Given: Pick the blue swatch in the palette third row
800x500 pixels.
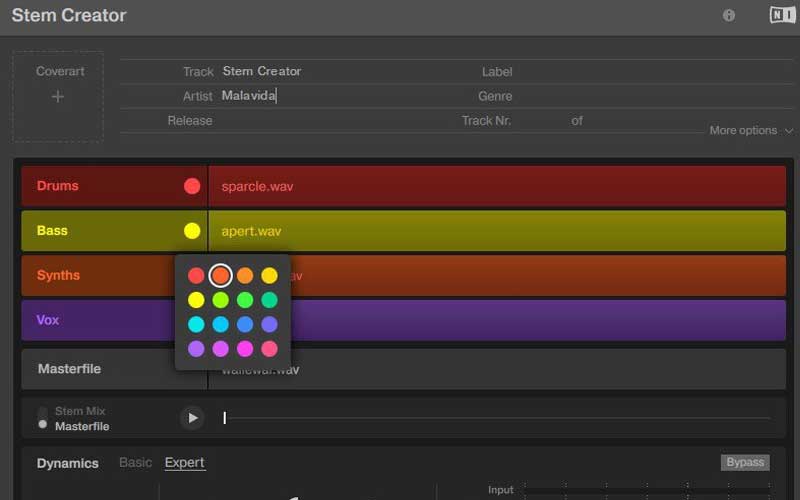Looking at the screenshot, I should point(245,324).
